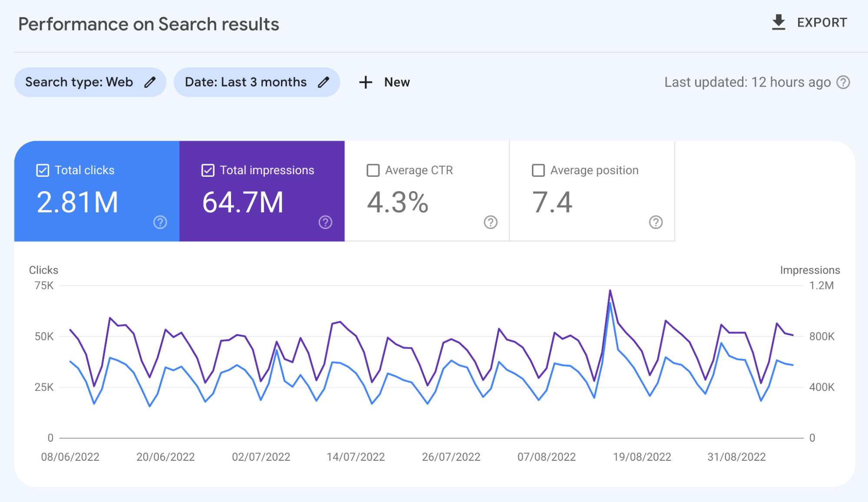Select the Total impressions metric card
Screen dimensions: 868x502
tap(262, 191)
